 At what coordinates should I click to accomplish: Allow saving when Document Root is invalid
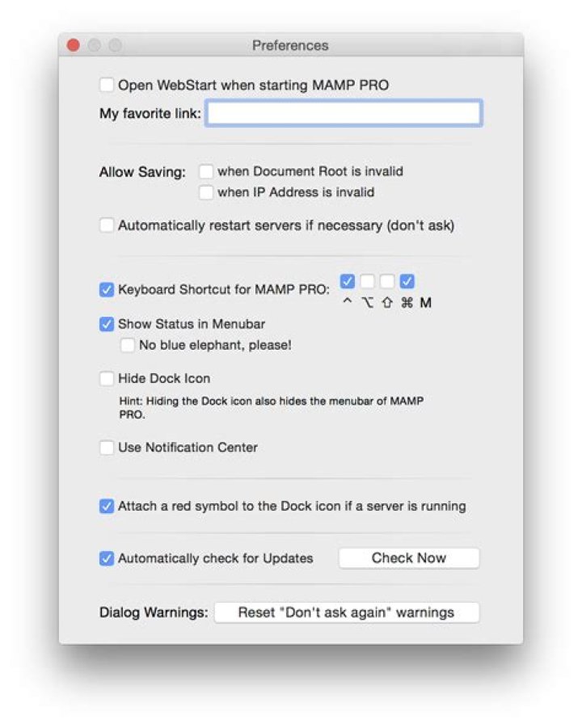point(206,171)
